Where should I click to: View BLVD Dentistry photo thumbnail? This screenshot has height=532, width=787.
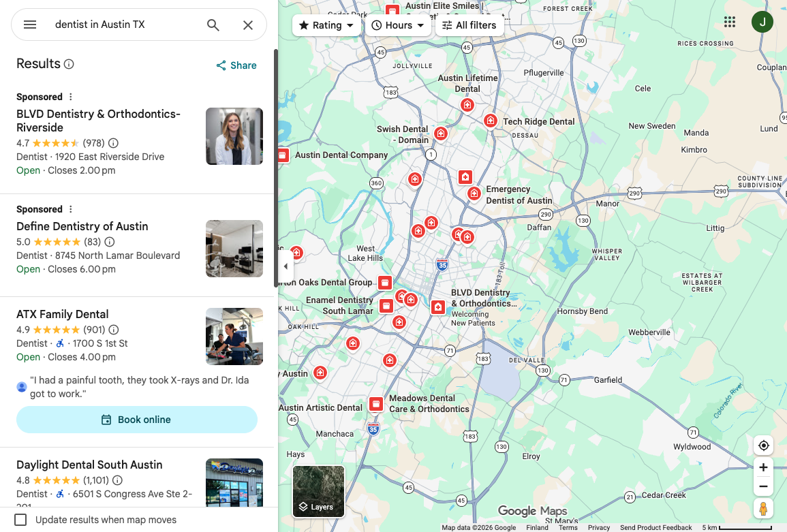(234, 136)
